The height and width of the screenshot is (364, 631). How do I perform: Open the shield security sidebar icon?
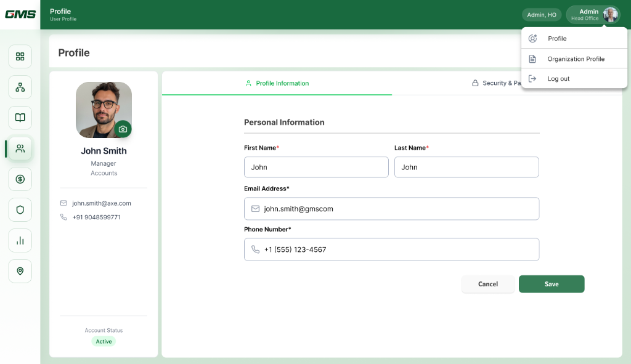pyautogui.click(x=20, y=209)
